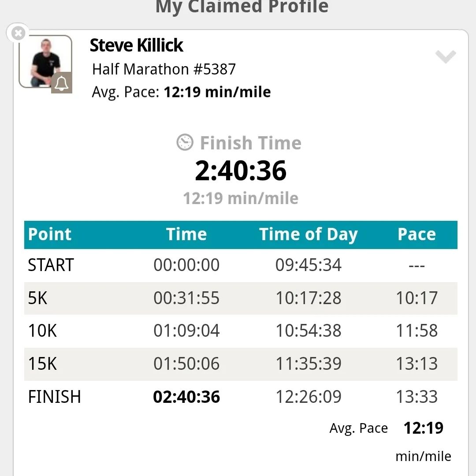The image size is (476, 476).
Task: Tap the large 2:40:36 finish time
Action: pos(241,171)
